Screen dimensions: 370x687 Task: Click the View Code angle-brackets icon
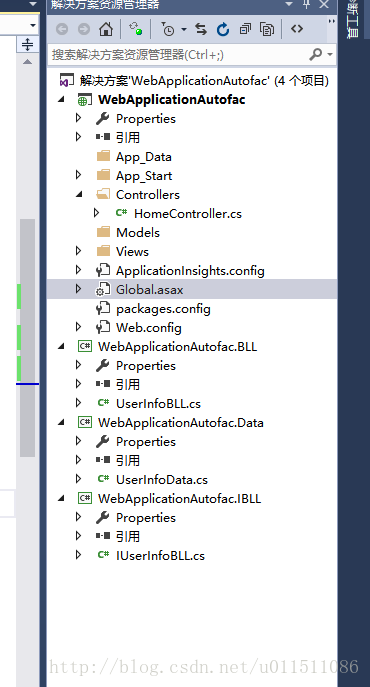pos(297,29)
